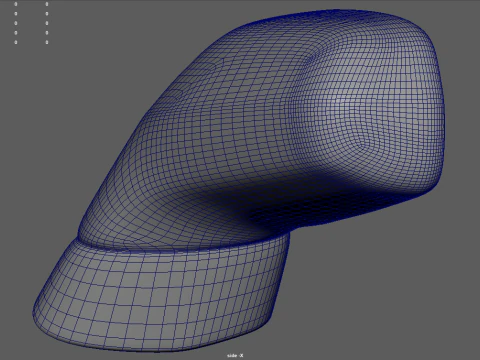Click the last HUD value in left column
Viewport: 480px width, 360px height.
pos(16,42)
